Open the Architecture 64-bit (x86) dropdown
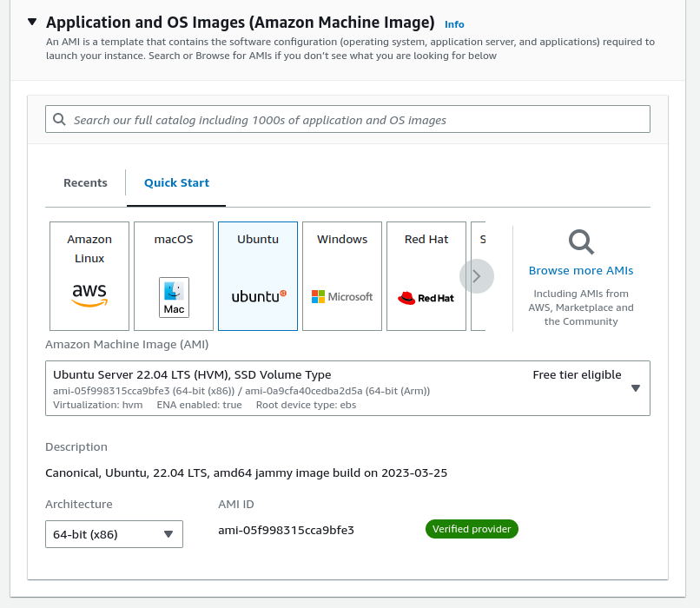 [x=114, y=534]
